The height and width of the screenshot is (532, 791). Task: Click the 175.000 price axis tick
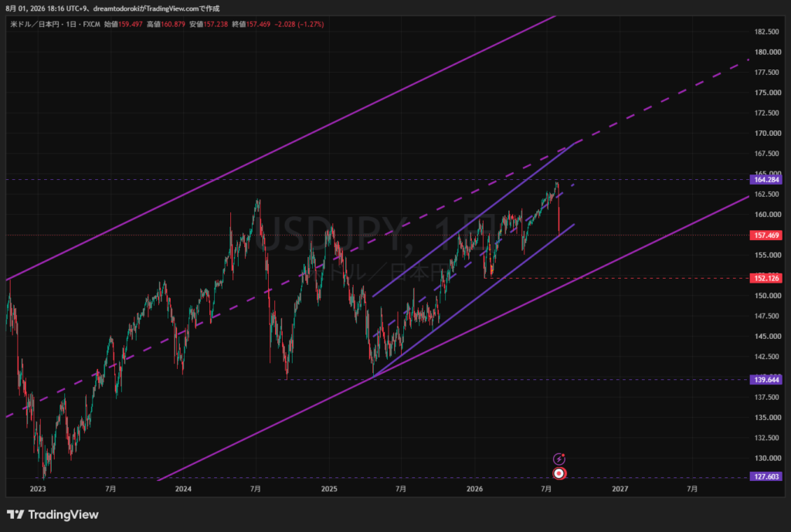pyautogui.click(x=767, y=93)
